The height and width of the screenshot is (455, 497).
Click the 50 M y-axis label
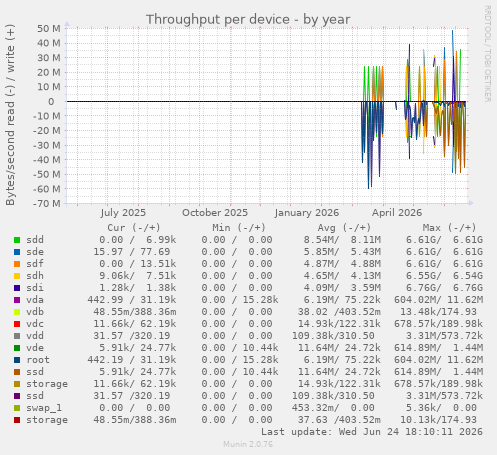(x=49, y=29)
